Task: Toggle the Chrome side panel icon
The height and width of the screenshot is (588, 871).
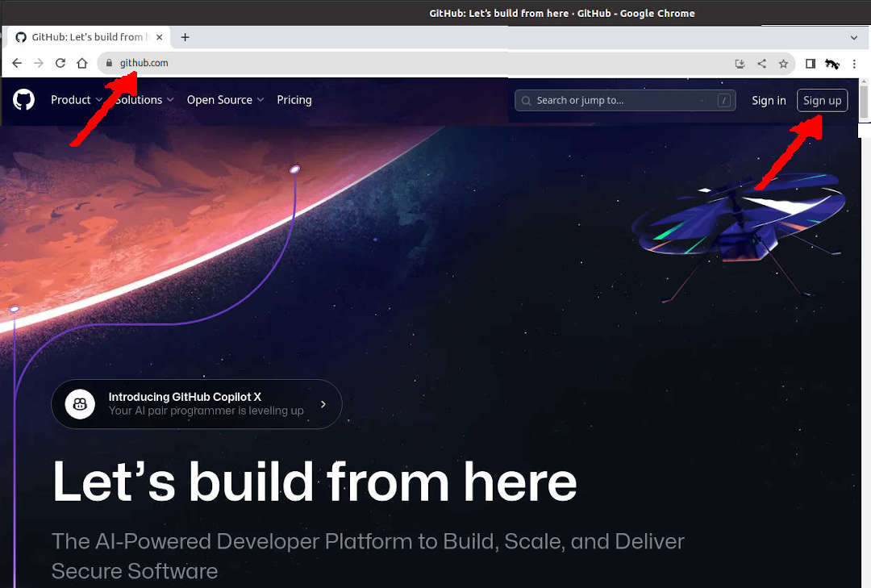Action: click(x=811, y=64)
